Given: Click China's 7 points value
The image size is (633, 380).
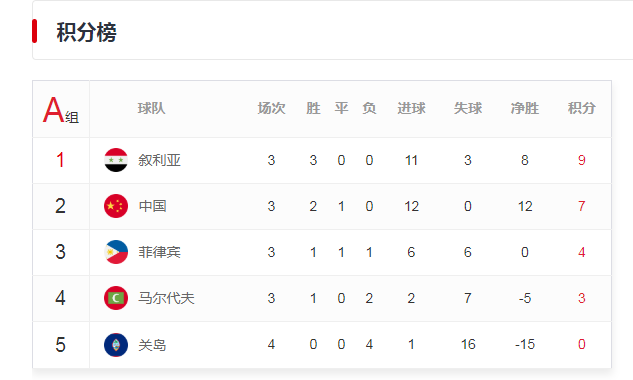Looking at the screenshot, I should tap(581, 206).
